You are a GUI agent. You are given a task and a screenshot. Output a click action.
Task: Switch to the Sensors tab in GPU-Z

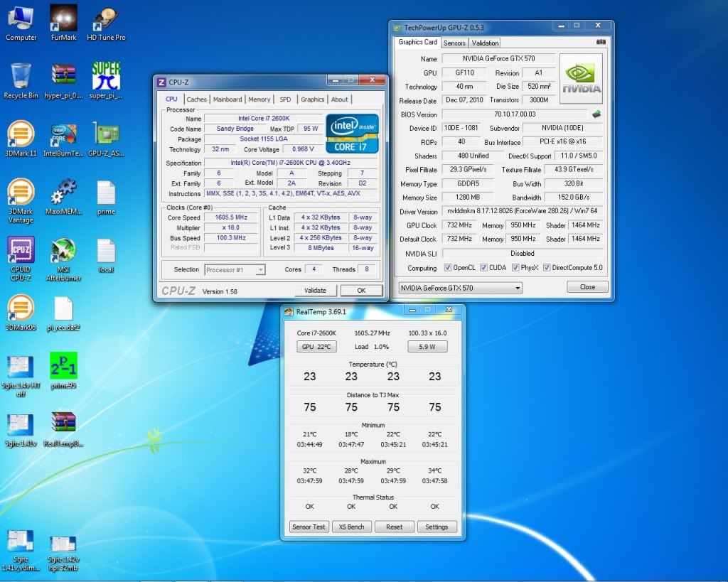[454, 43]
